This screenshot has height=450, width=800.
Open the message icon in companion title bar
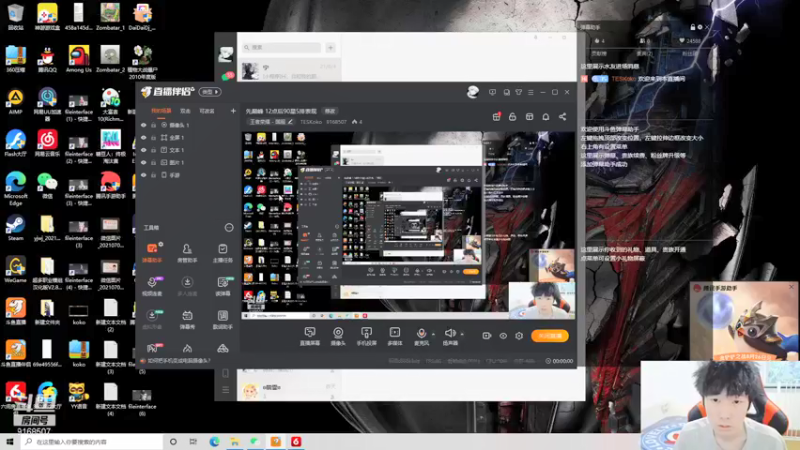492,92
